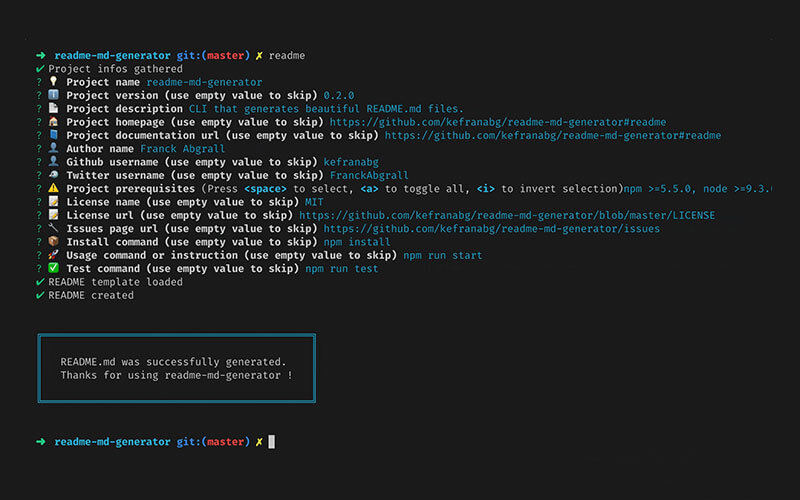This screenshot has width=800, height=500.
Task: Click the page icon beside Project description
Action: pos(53,109)
